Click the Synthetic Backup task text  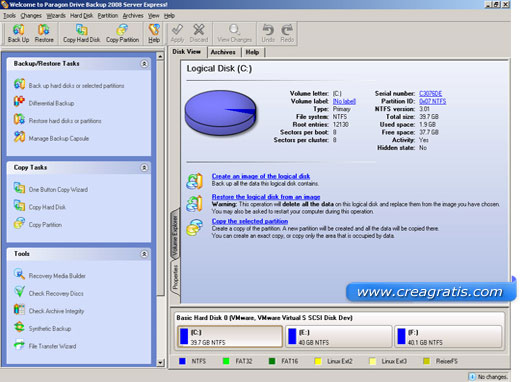coord(50,329)
